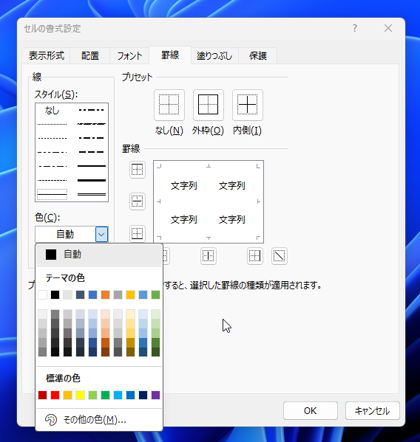
Task: Toggle the inside horizontal border button
Action: [137, 201]
